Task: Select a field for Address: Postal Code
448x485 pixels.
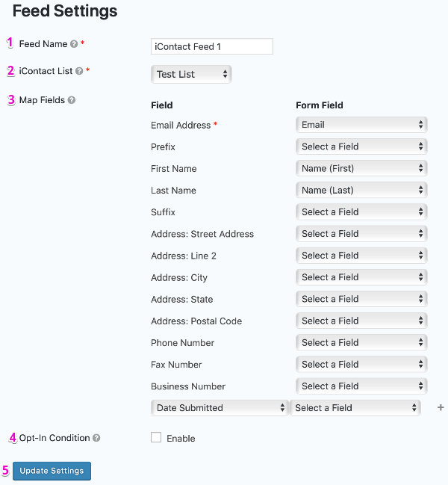Action: pyautogui.click(x=361, y=321)
